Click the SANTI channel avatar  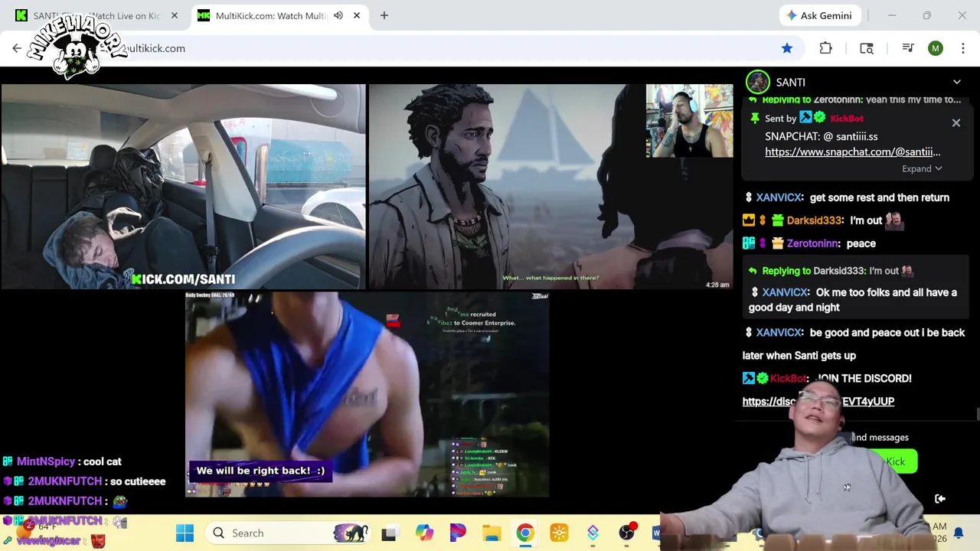(758, 82)
